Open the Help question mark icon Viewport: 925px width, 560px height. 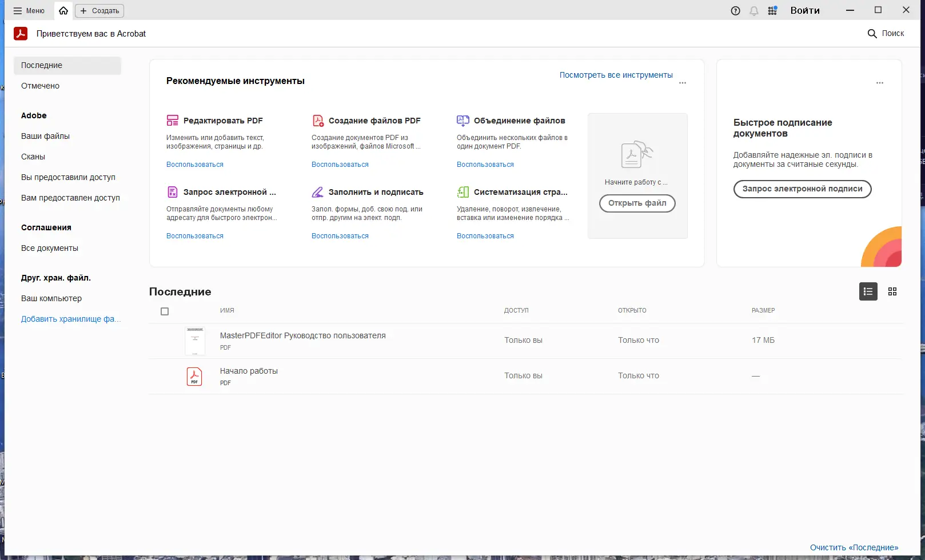pos(736,11)
